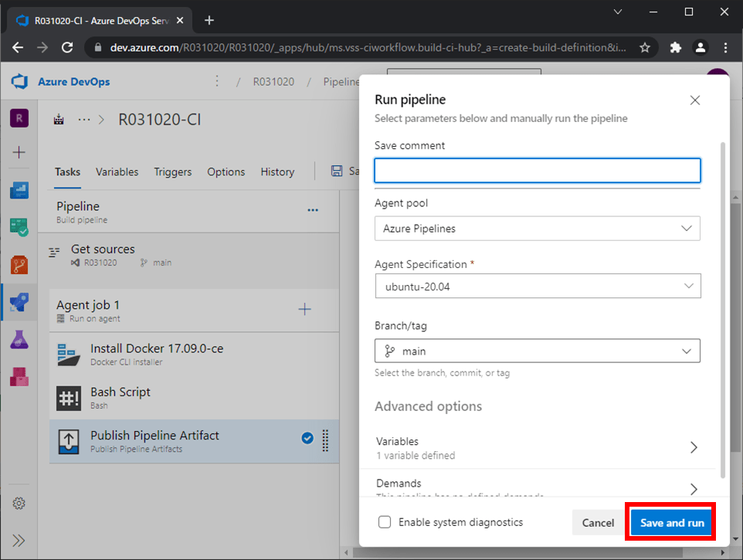Expand the sidebar with double chevron
The width and height of the screenshot is (743, 560).
click(19, 541)
